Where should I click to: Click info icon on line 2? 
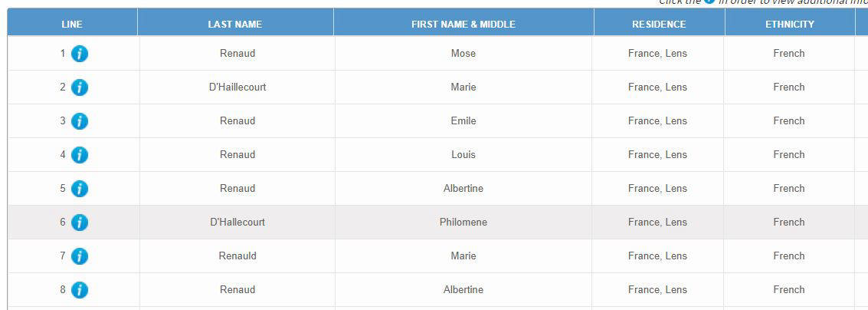click(80, 87)
